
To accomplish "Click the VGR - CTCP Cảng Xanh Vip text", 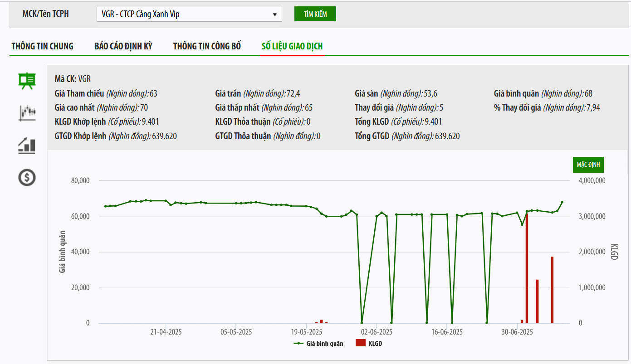I will pyautogui.click(x=141, y=15).
